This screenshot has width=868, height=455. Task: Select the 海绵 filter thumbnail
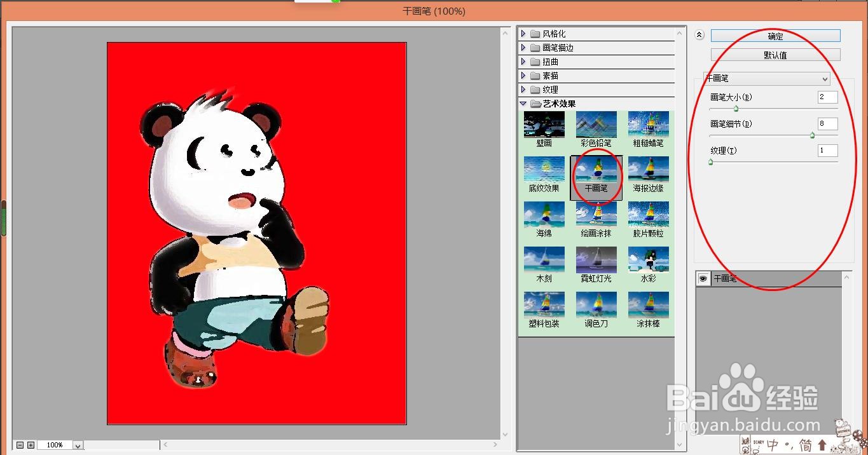tap(544, 215)
